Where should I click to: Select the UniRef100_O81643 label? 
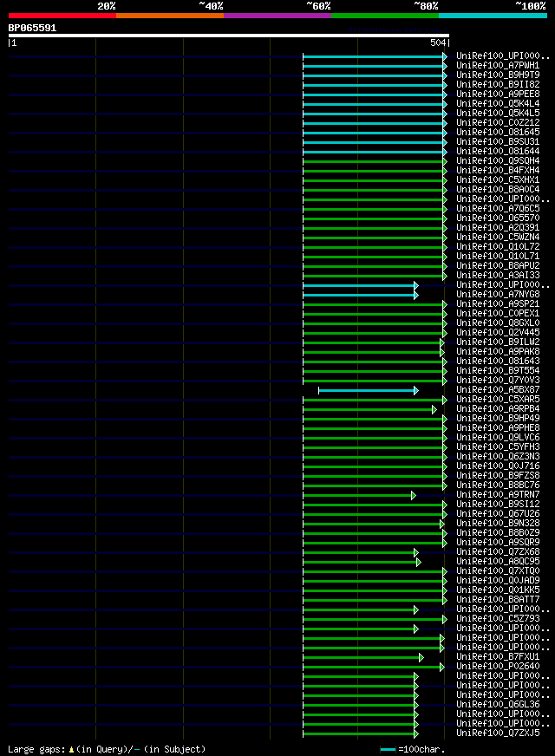pyautogui.click(x=498, y=362)
